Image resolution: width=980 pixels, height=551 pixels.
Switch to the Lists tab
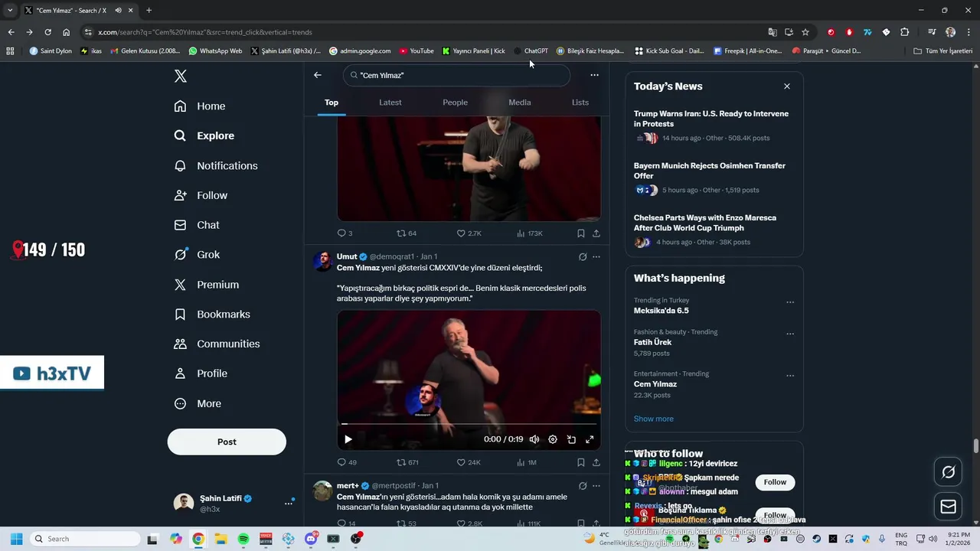pyautogui.click(x=580, y=103)
